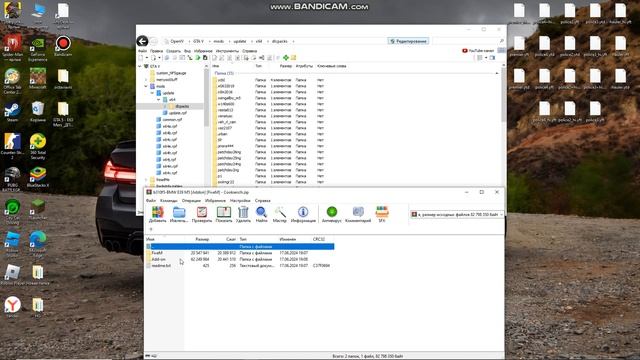This screenshot has height=360, width=640.
Task: Open WinRAR archive path dropdown
Action: (501, 214)
